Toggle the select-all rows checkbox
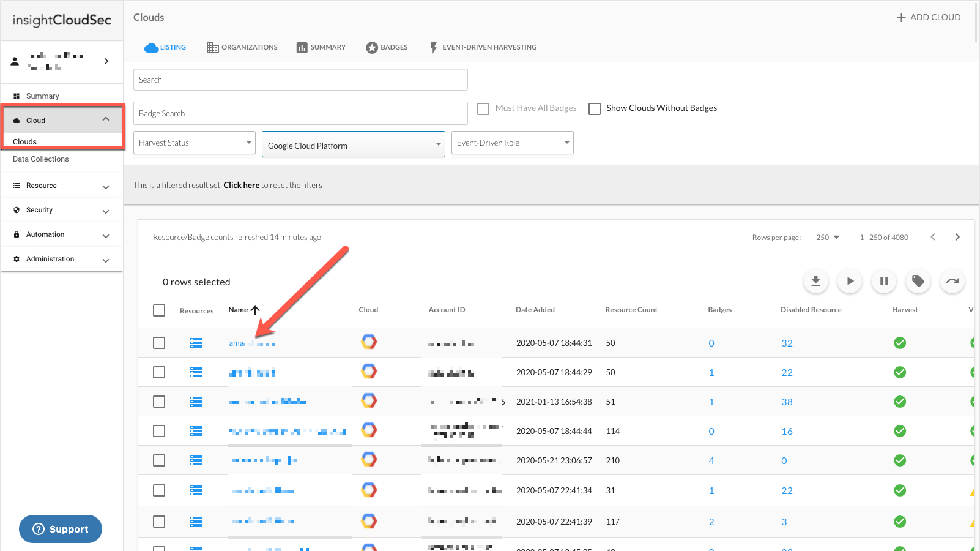The width and height of the screenshot is (980, 551). tap(159, 310)
